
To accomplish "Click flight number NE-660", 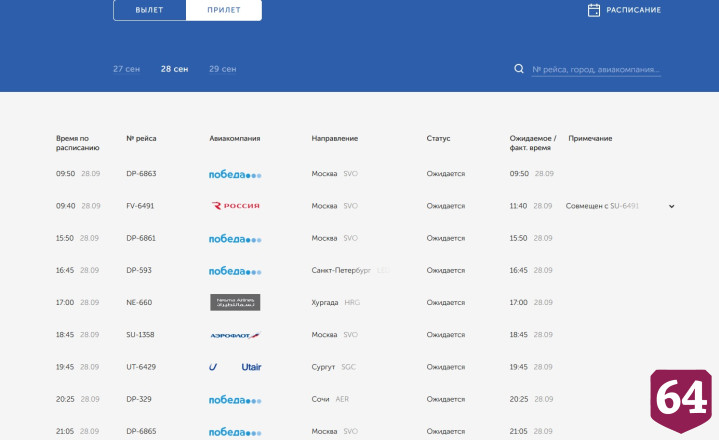I will point(139,302).
